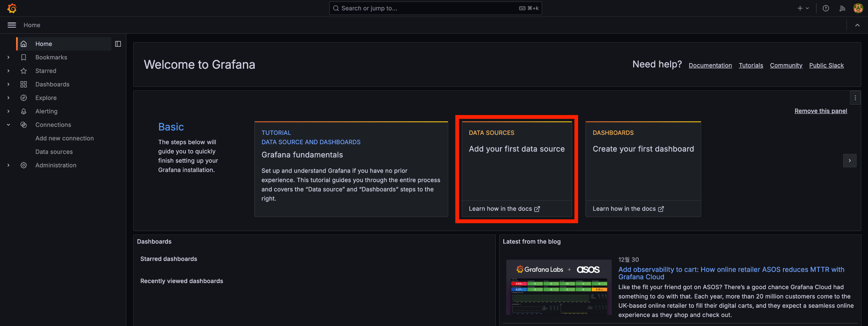868x326 pixels.
Task: Open the news RSS feed icon
Action: click(x=842, y=8)
